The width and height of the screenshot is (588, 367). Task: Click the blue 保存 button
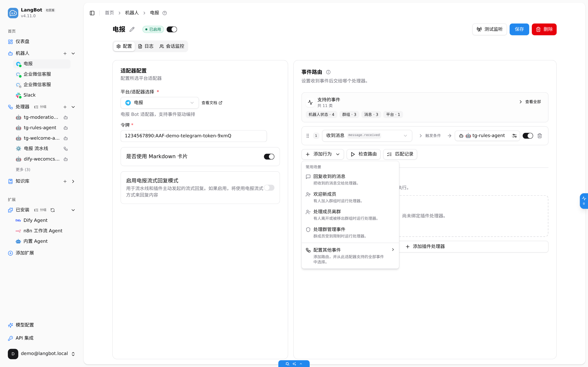pos(519,29)
